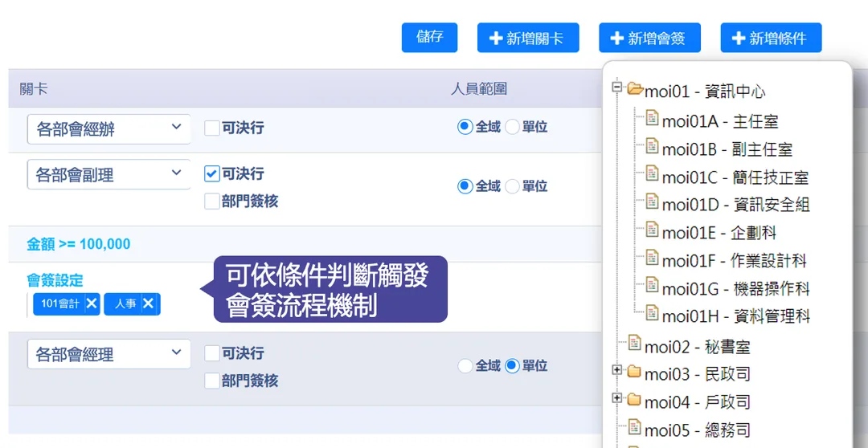Image resolution: width=868 pixels, height=448 pixels.
Task: Click the 會簽設定 heading link
Action: tap(55, 280)
